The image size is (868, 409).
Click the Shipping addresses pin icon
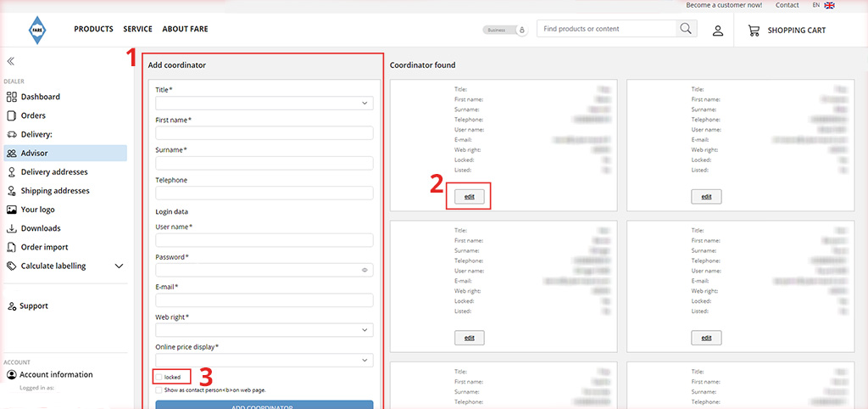coord(12,191)
